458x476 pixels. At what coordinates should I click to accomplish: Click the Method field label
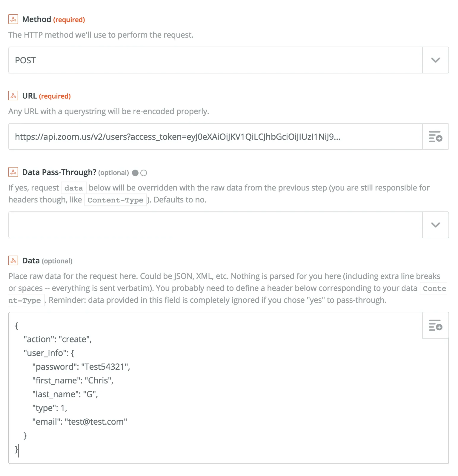(37, 19)
